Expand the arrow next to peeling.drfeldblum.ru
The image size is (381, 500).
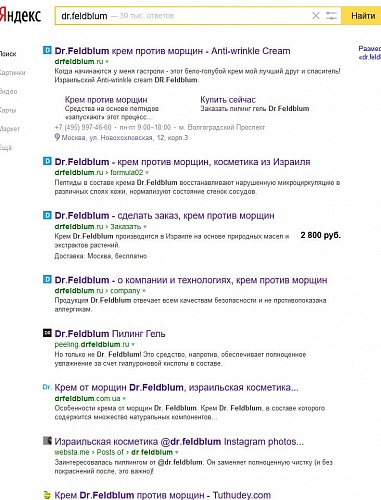[133, 344]
